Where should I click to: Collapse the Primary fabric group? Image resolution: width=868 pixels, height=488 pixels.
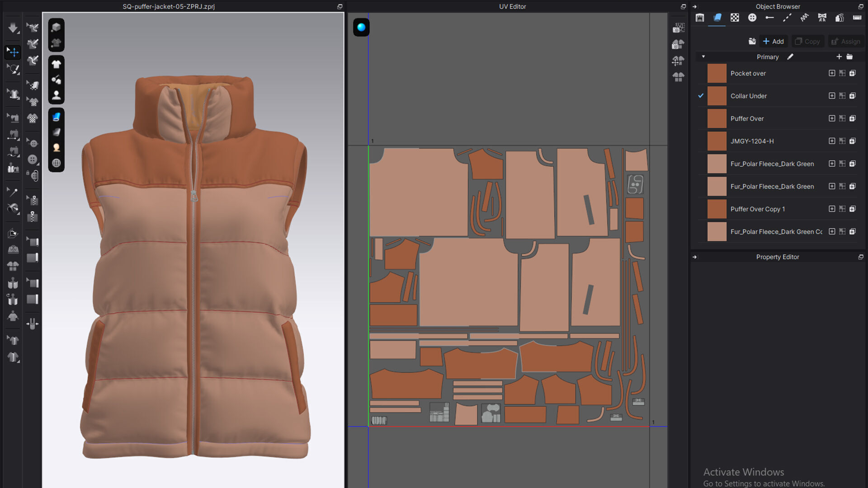point(703,56)
